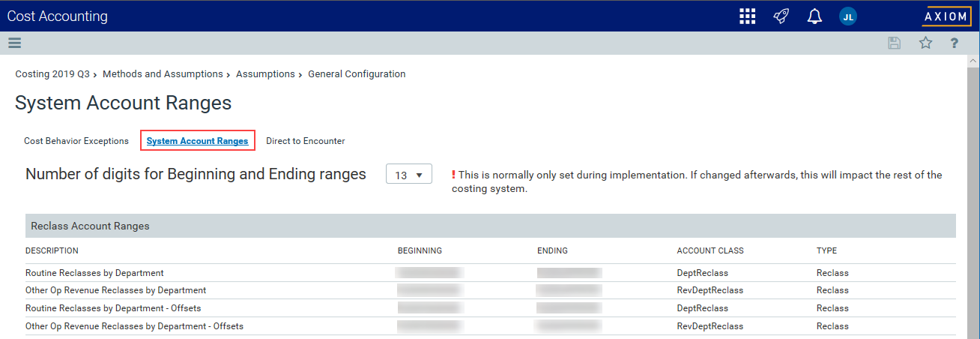This screenshot has height=339, width=980.
Task: Select the System Account Ranges tab
Action: pyautogui.click(x=198, y=141)
